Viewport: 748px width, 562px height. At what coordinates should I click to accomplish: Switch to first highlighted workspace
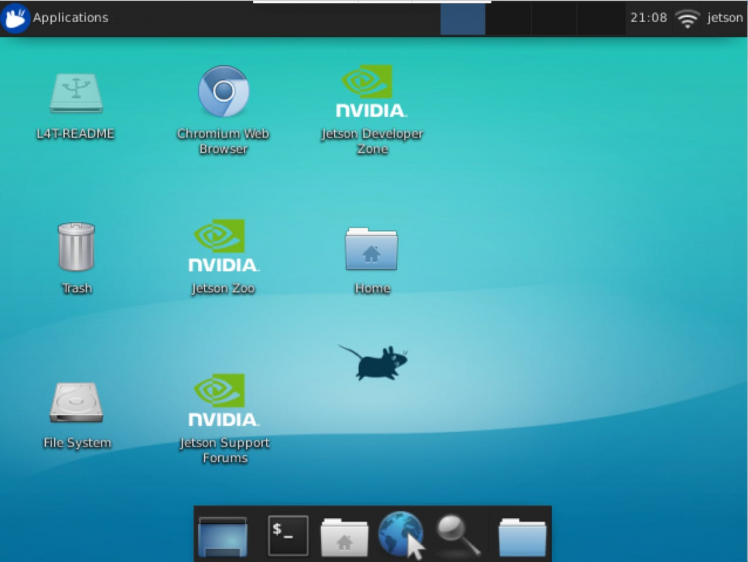pos(463,18)
